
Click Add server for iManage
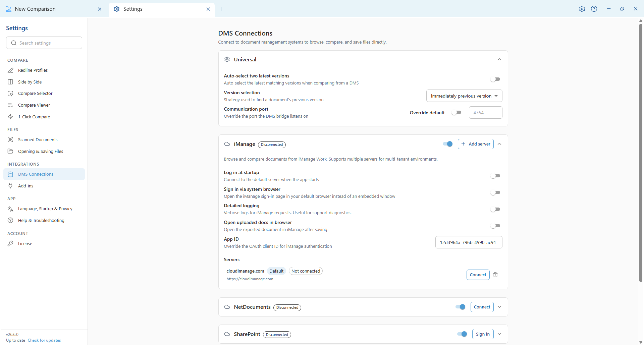[476, 144]
